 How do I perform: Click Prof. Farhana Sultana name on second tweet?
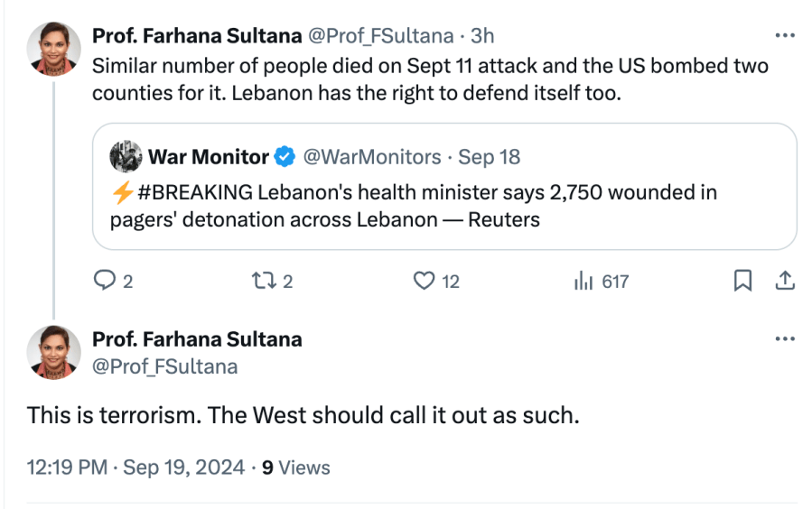coord(197,339)
